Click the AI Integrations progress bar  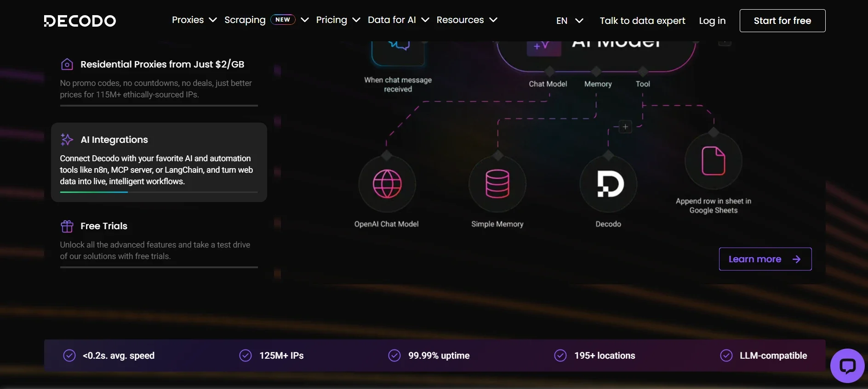coord(159,192)
